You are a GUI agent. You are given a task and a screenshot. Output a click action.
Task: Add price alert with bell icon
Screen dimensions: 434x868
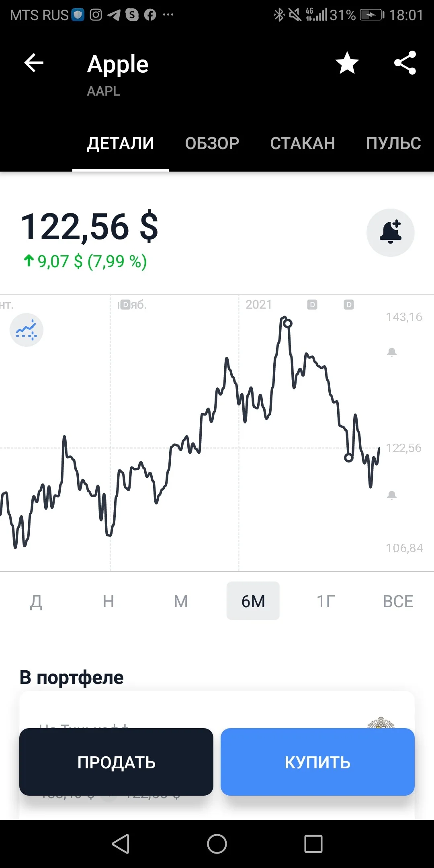(391, 233)
